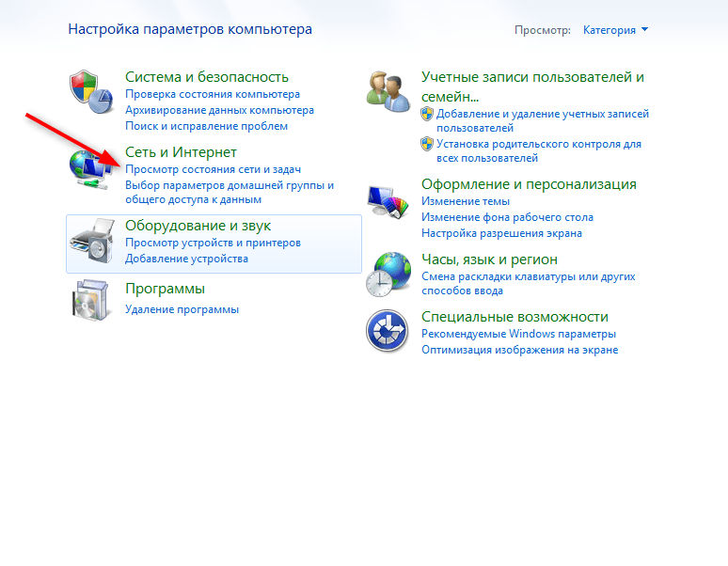Open Система и безопасность heading
This screenshot has width=728, height=566.
tap(207, 77)
